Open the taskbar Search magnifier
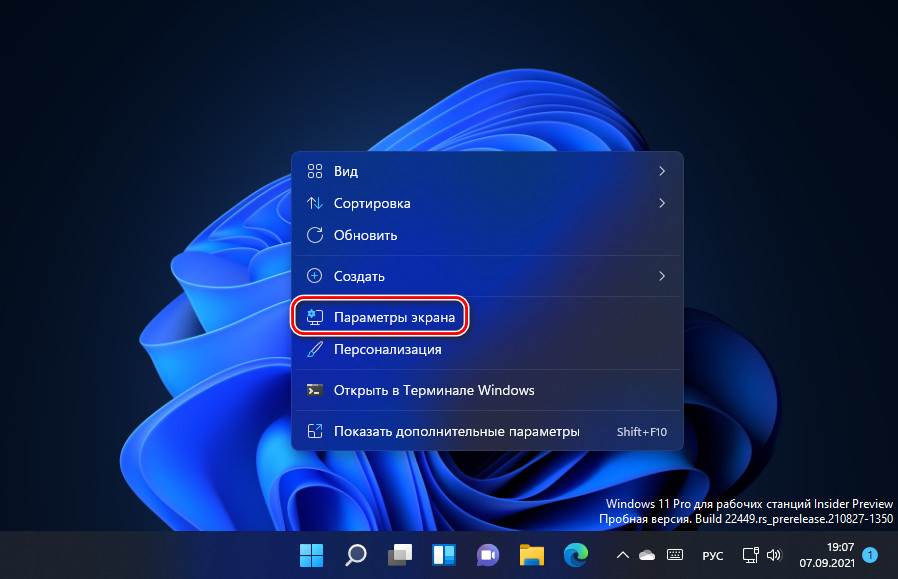The height and width of the screenshot is (579, 898). pos(356,555)
